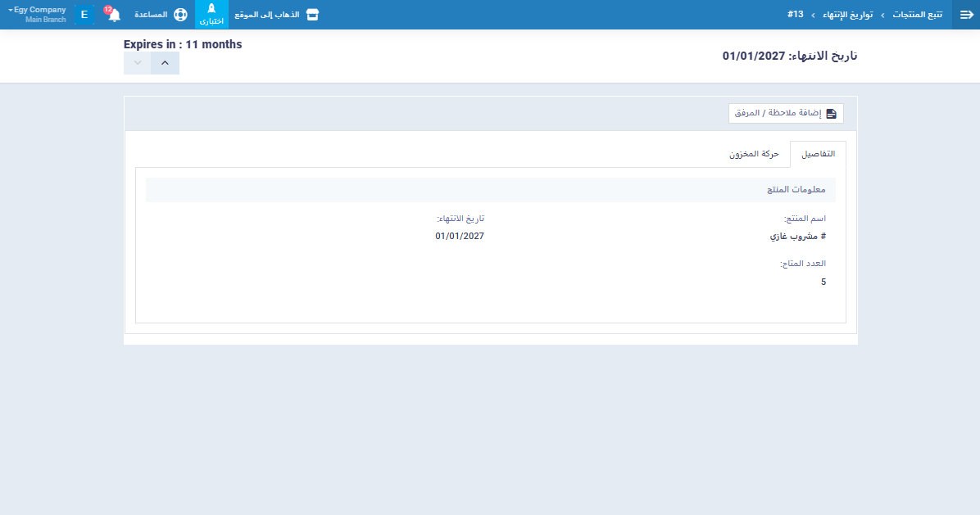Click the E user avatar
The width and height of the screenshot is (980, 515).
click(84, 15)
